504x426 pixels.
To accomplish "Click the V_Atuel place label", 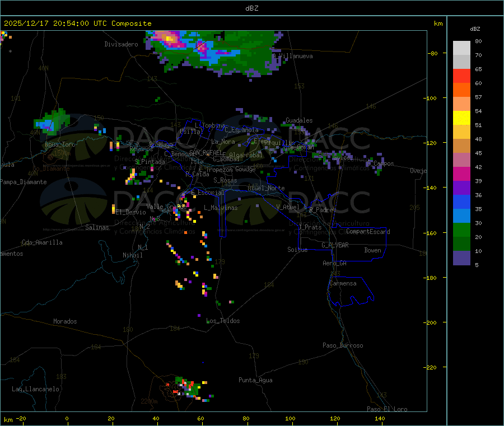I will (x=288, y=207).
